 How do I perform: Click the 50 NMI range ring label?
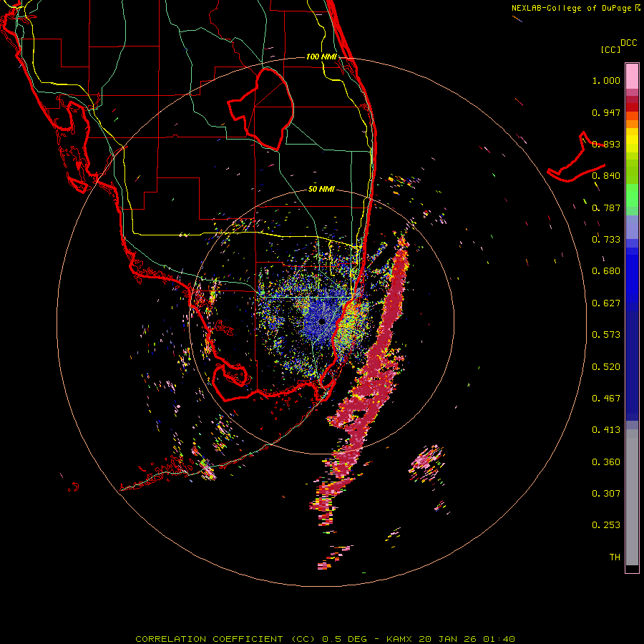click(x=321, y=189)
